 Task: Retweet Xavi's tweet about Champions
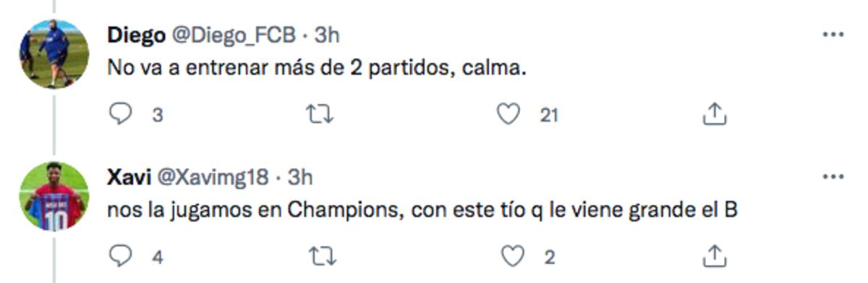(320, 255)
